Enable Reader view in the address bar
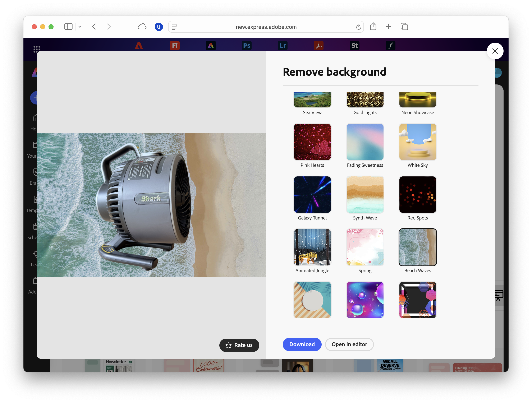The height and width of the screenshot is (403, 532). (174, 27)
